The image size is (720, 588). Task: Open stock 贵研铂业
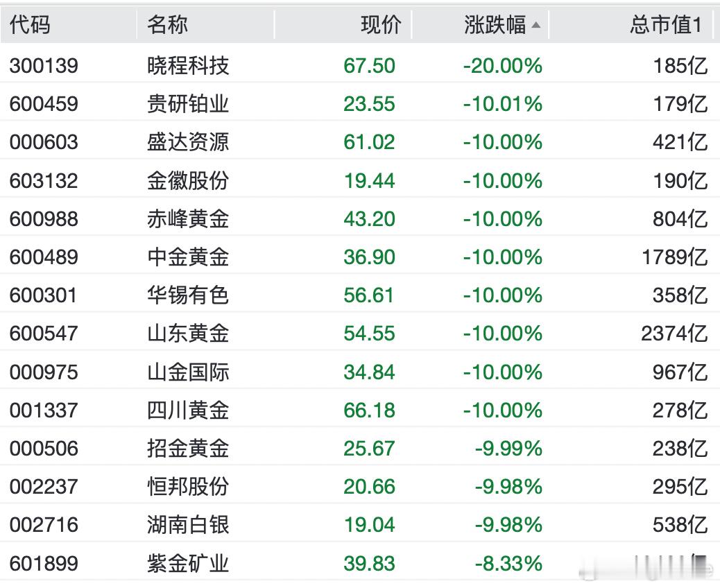tap(188, 104)
